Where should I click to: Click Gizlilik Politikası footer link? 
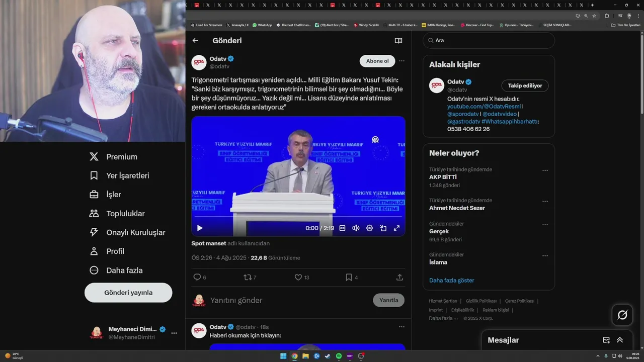click(x=481, y=301)
